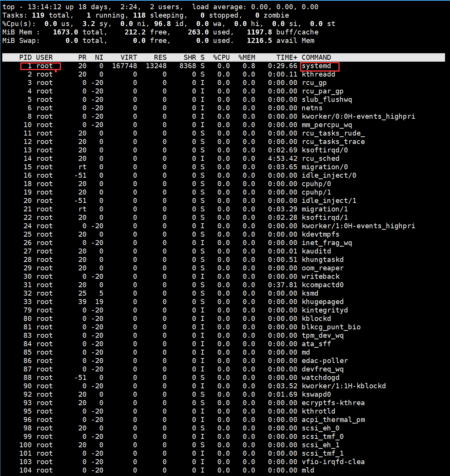Click the ksoftirqd/1 process name
This screenshot has height=476, width=450.
(x=325, y=218)
